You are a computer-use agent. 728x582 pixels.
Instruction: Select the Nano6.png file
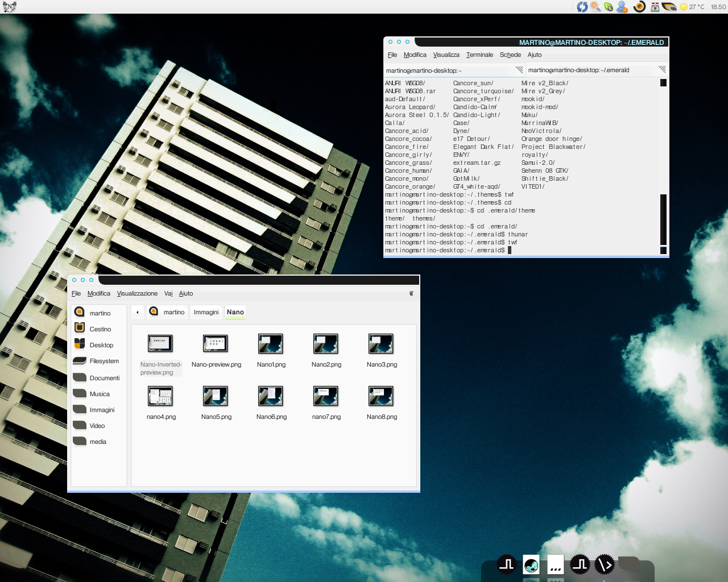271,404
